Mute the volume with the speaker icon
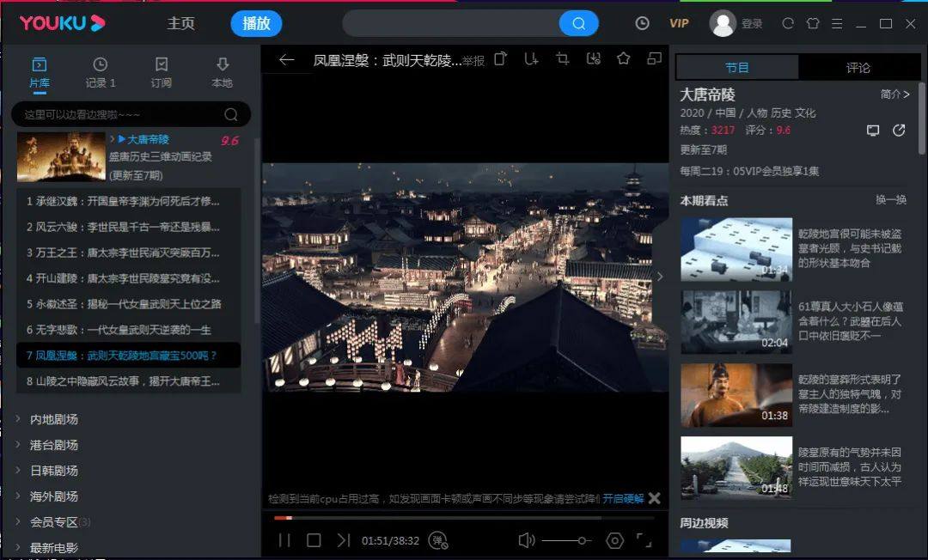Viewport: 928px width, 560px height. pyautogui.click(x=525, y=540)
